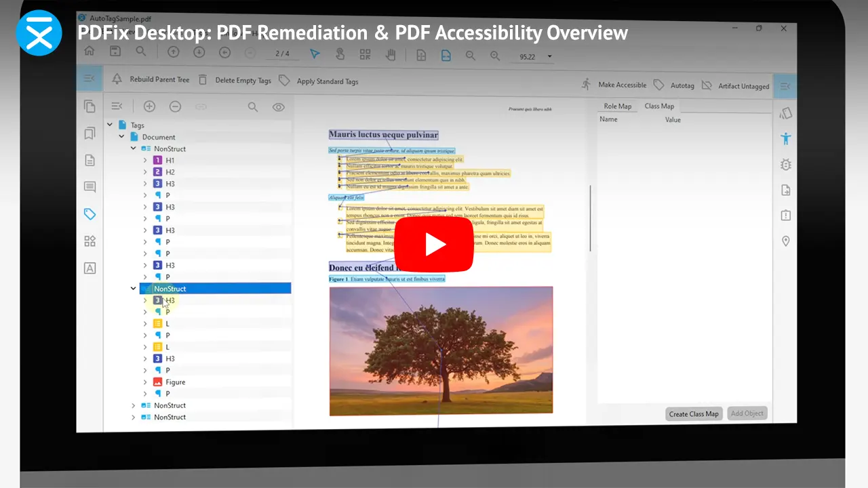Select the arrow pointer selection tool
The height and width of the screenshot is (488, 868).
pos(315,54)
